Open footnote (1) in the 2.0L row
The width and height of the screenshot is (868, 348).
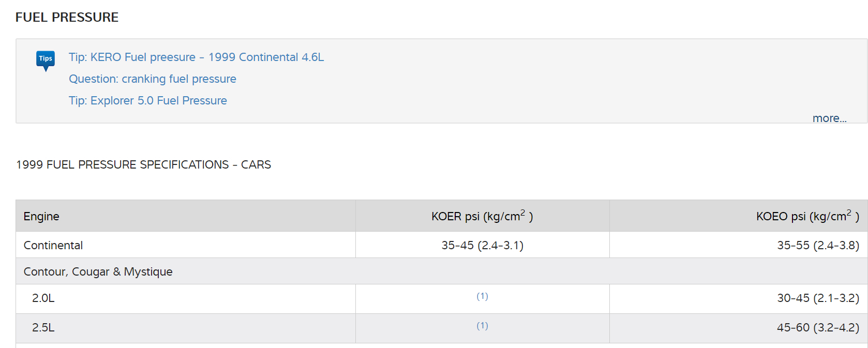[482, 296]
